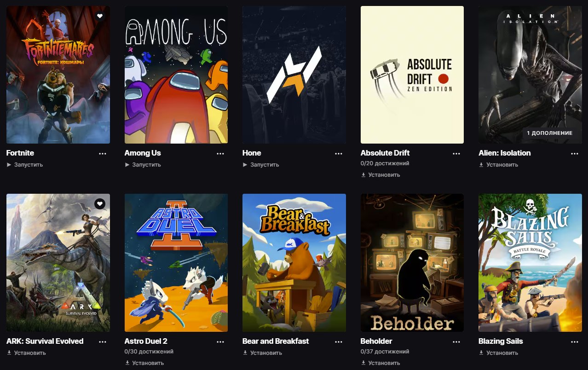The height and width of the screenshot is (370, 588).
Task: Launch Hone using Запустить button
Action: [261, 165]
